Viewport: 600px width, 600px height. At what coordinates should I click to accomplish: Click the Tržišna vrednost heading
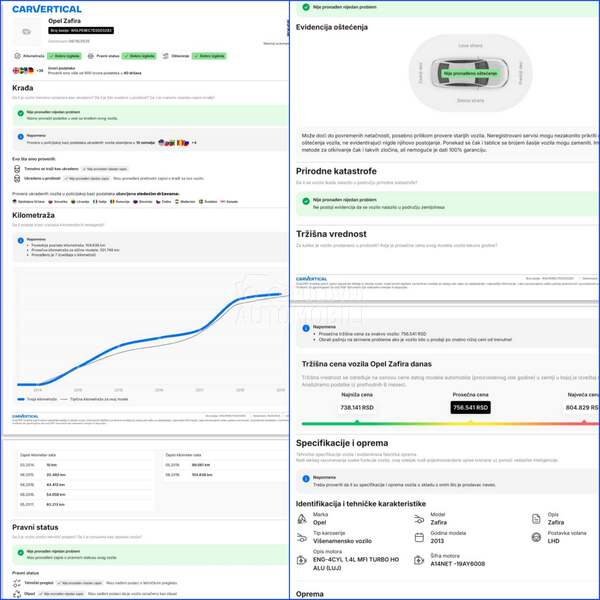pyautogui.click(x=331, y=234)
